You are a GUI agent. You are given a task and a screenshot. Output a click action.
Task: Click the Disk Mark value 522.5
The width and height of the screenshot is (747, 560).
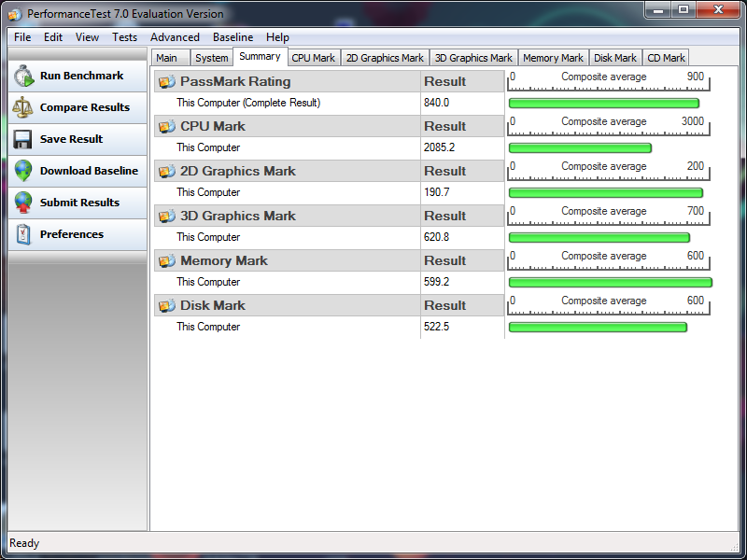pyautogui.click(x=436, y=327)
